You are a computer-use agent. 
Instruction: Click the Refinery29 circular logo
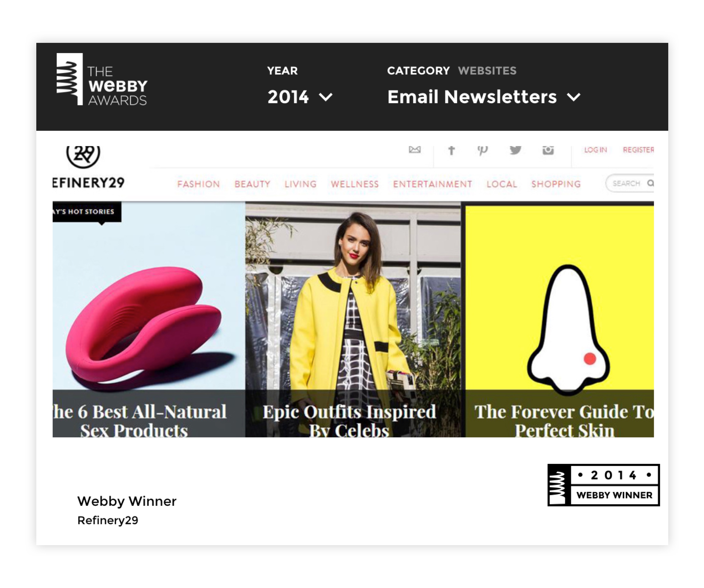tap(83, 156)
